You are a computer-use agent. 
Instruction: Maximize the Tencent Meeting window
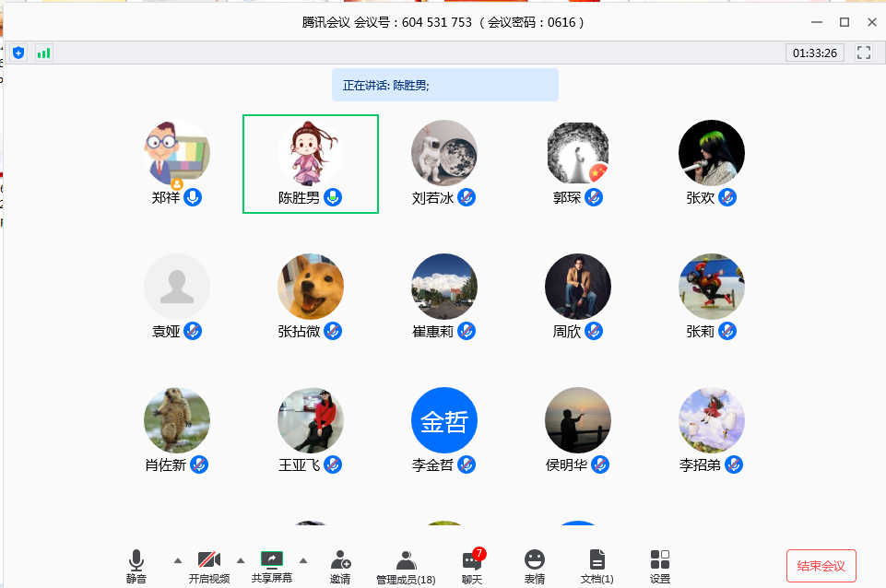click(845, 22)
